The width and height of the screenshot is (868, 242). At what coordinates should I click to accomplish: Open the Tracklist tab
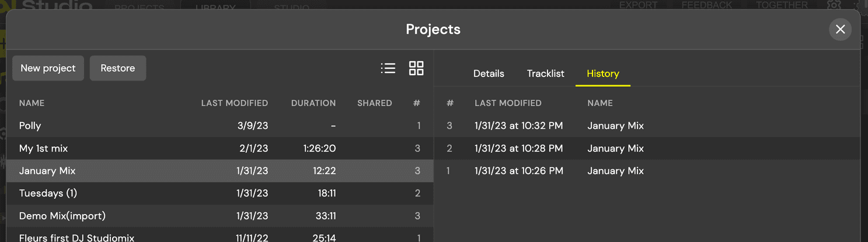point(546,73)
